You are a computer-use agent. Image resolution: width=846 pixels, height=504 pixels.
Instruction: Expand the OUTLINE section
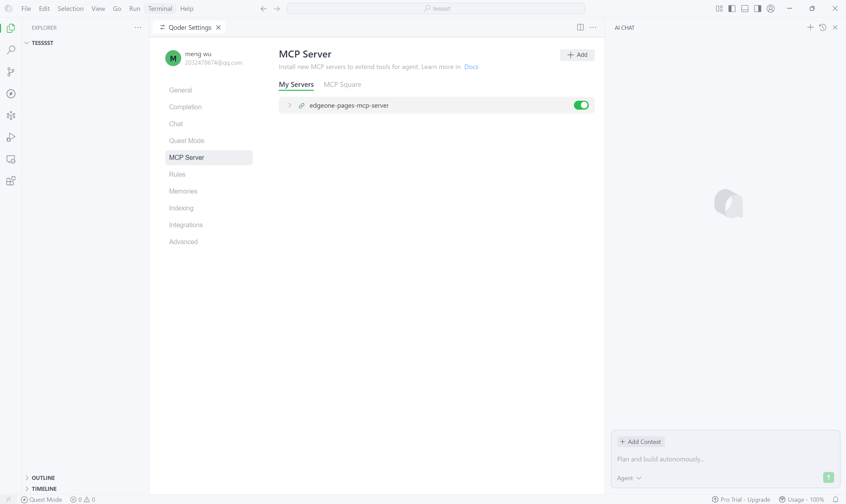click(43, 478)
